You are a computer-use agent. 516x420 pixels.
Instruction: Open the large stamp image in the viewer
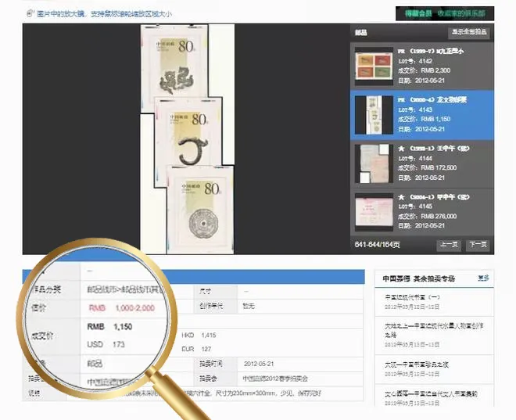188,139
